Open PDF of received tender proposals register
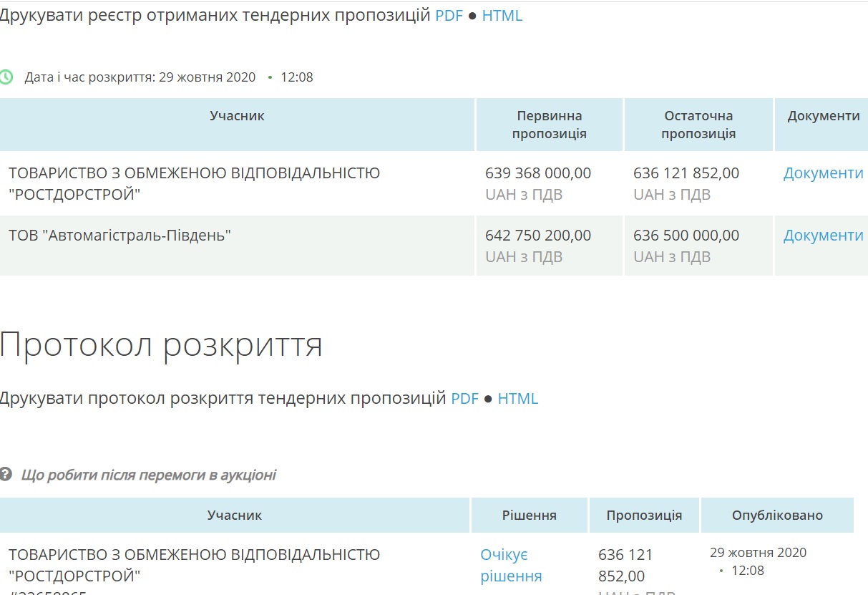Image resolution: width=868 pixels, height=595 pixels. click(x=449, y=16)
